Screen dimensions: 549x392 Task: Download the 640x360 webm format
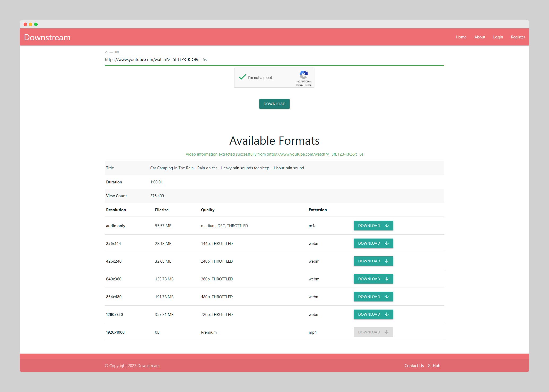tap(373, 279)
